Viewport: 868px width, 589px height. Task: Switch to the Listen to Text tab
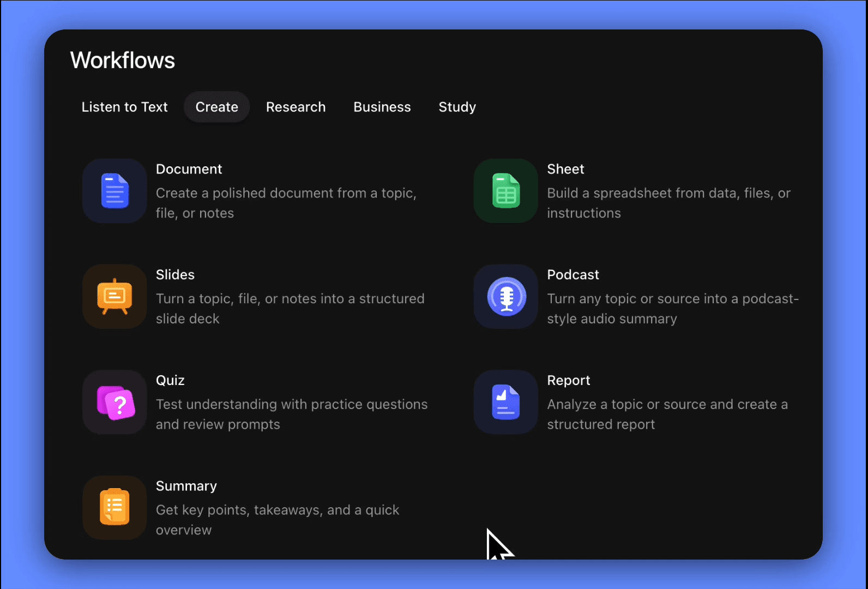(125, 107)
